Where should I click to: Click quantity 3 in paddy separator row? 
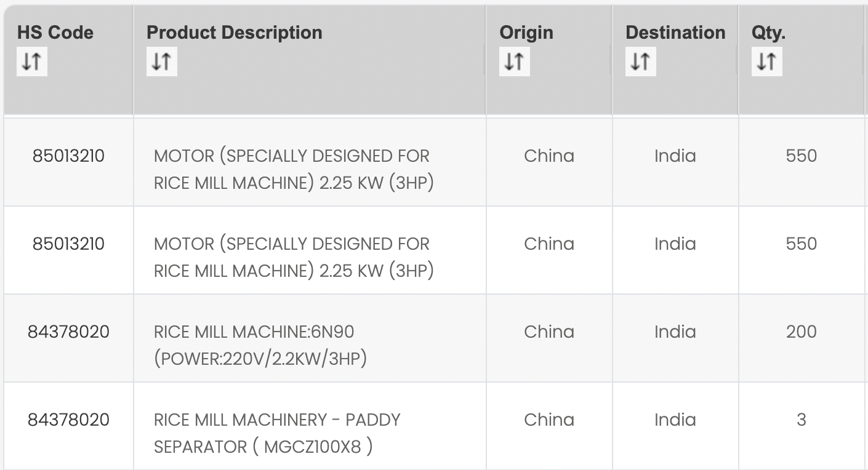(x=801, y=420)
